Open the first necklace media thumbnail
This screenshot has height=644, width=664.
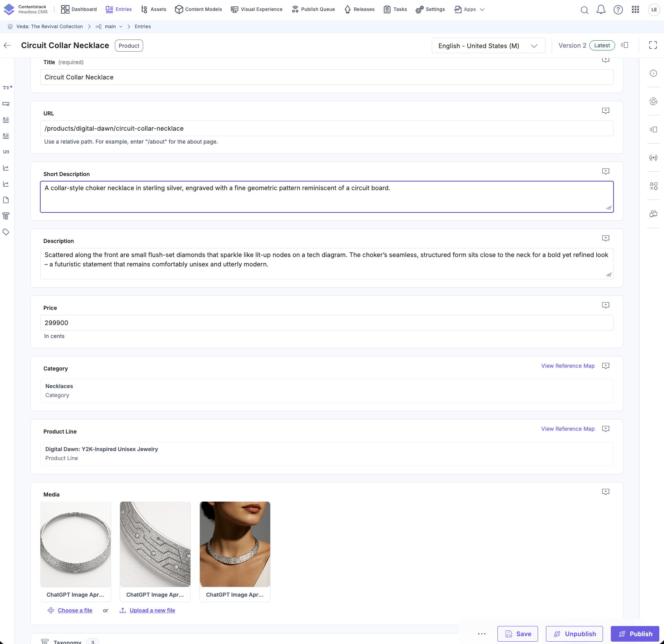75,544
